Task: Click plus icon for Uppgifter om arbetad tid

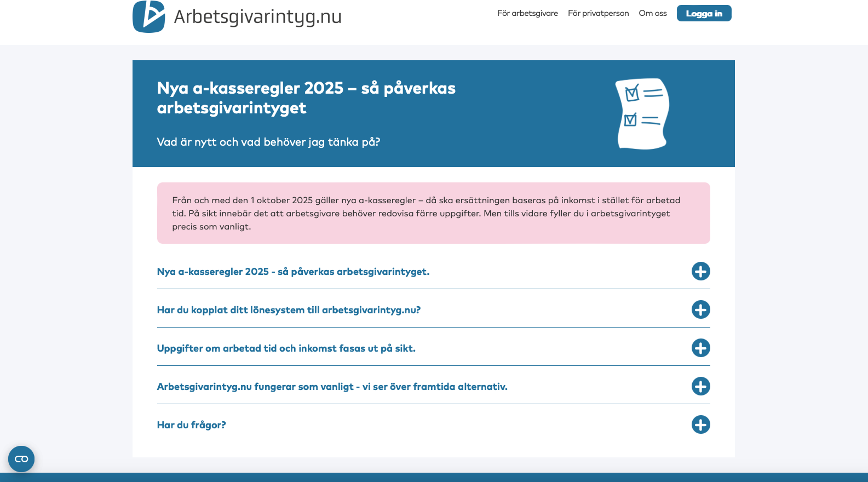Action: coord(700,348)
